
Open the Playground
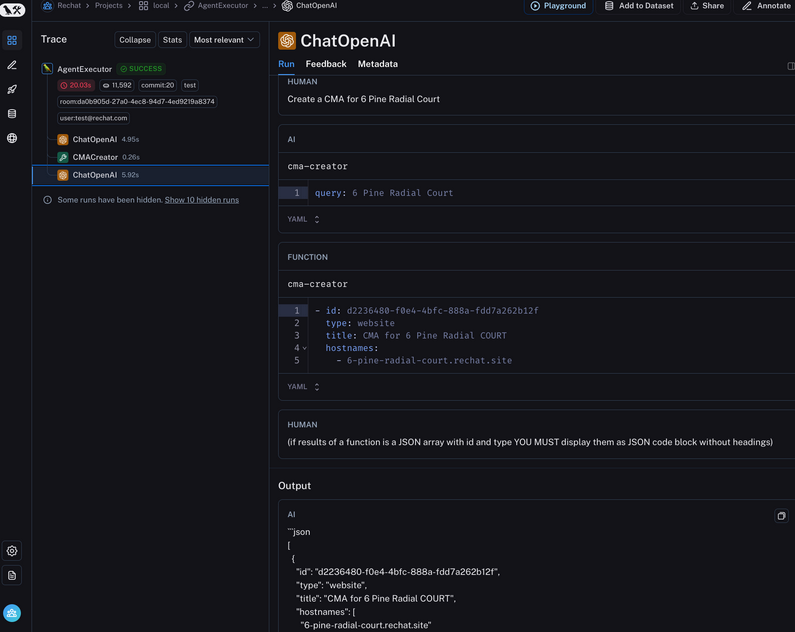coord(558,6)
